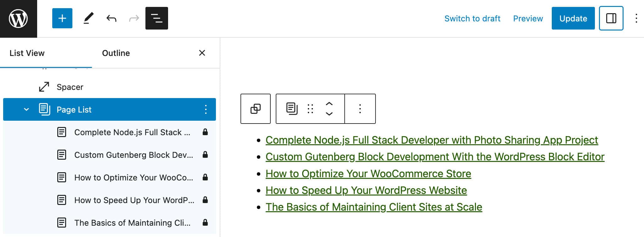Click the WordPress logo icon
644x237 pixels.
point(18,19)
